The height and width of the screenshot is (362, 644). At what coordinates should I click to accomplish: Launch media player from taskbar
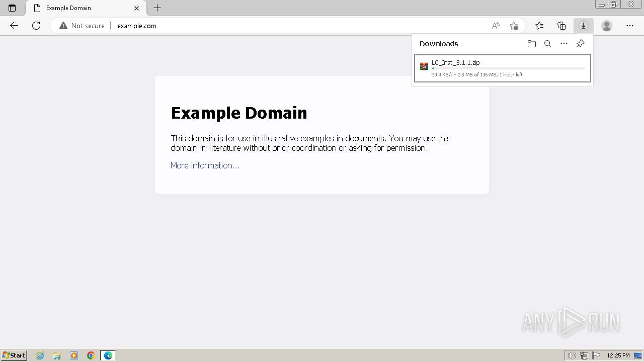point(74,355)
